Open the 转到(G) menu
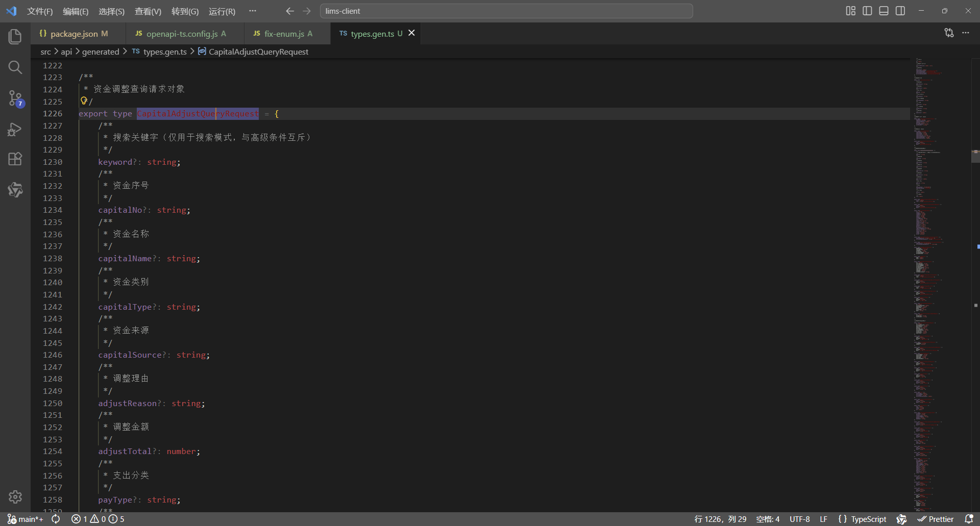The image size is (980, 526). click(185, 11)
